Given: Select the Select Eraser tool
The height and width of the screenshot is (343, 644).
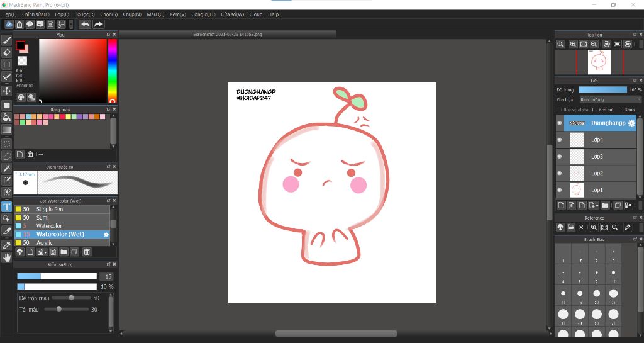Looking at the screenshot, I should (x=6, y=192).
